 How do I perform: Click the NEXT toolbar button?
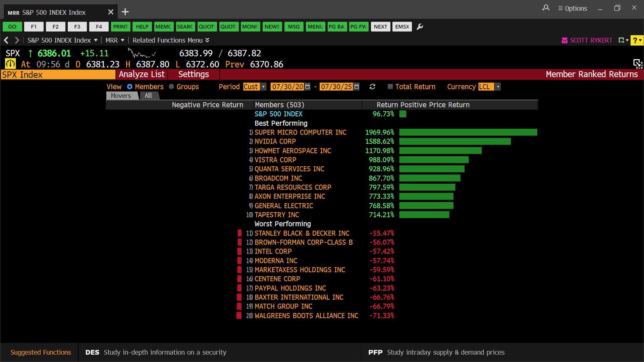[380, 27]
